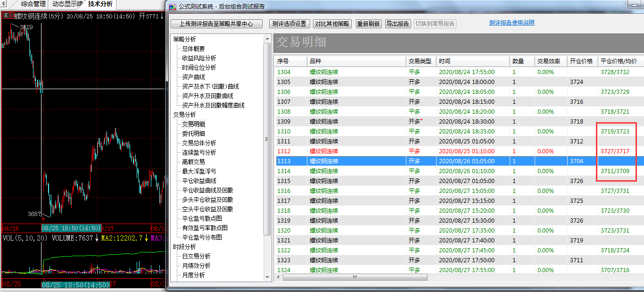This screenshot has height=292, width=644.
Task: Click the K chart-type icon
Action: tap(6, 16)
